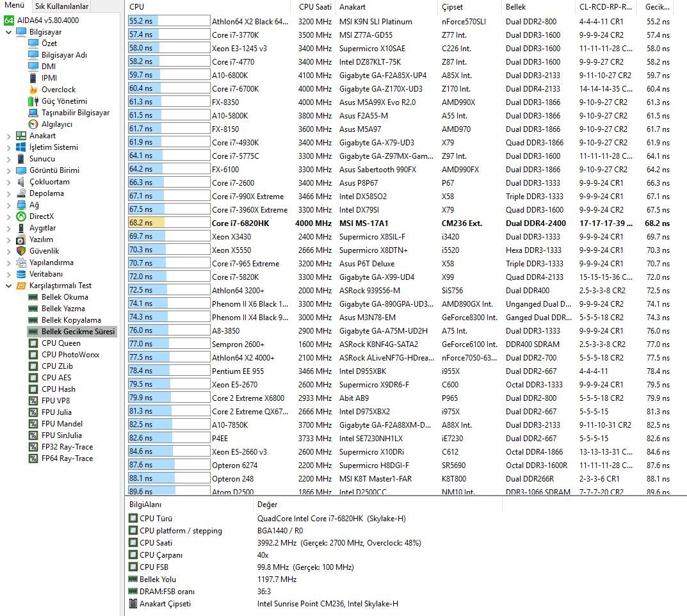Click the CPU PhotoWorxx benchmark icon
Screen dimensions: 687x616
33,355
